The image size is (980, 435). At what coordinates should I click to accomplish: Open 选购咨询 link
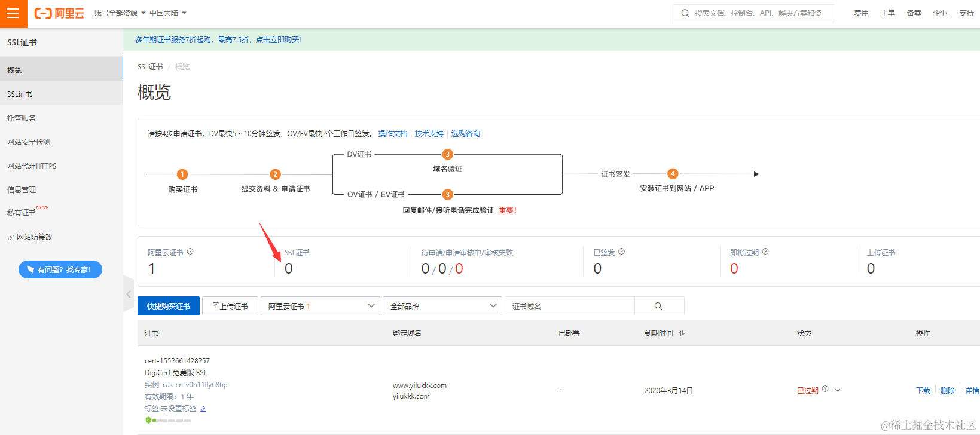click(466, 134)
